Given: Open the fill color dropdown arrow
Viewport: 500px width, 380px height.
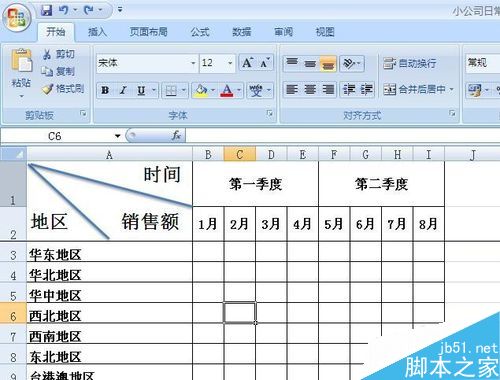Looking at the screenshot, I should click(213, 90).
